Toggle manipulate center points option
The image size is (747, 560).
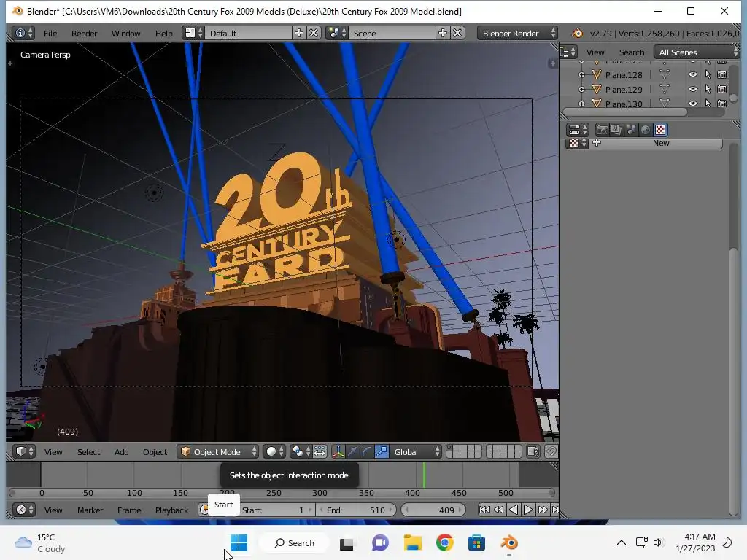click(x=320, y=451)
